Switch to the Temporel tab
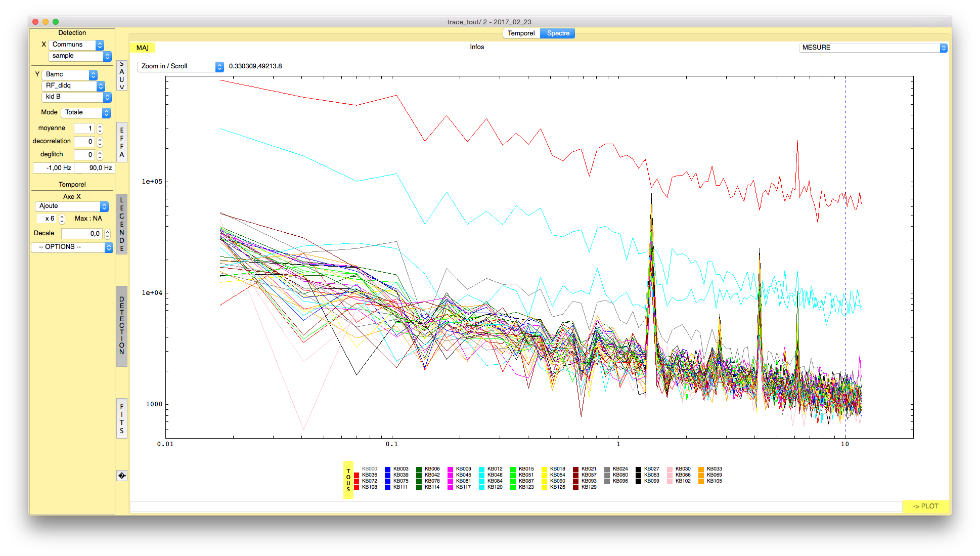 521,33
